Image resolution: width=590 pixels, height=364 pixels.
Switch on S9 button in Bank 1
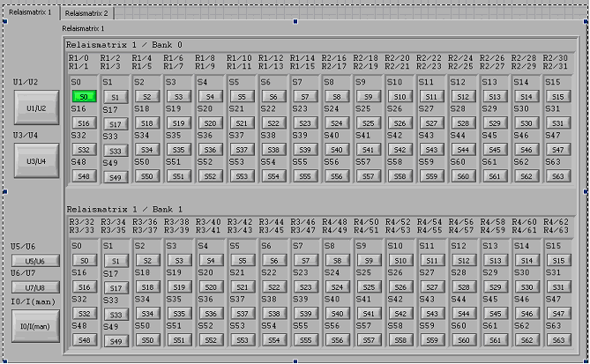click(370, 261)
